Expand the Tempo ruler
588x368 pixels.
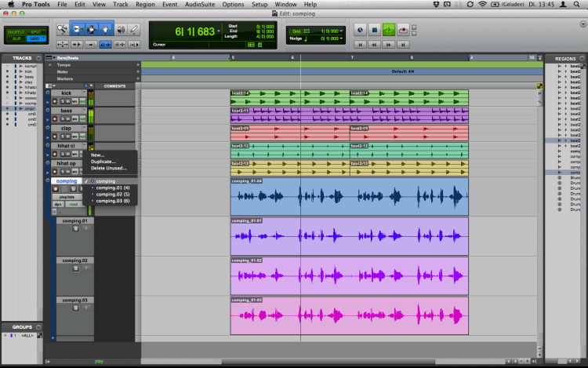(50, 65)
